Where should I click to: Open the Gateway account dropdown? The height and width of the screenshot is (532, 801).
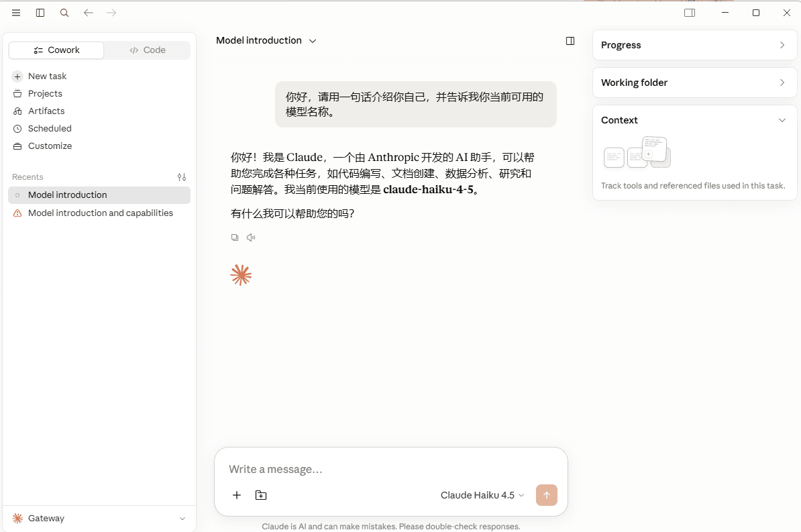coord(99,518)
